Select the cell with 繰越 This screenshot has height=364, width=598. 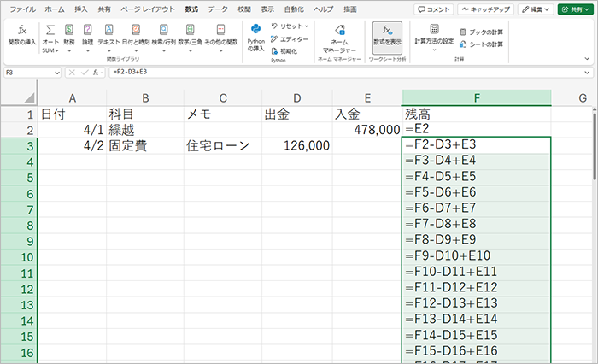coord(145,130)
